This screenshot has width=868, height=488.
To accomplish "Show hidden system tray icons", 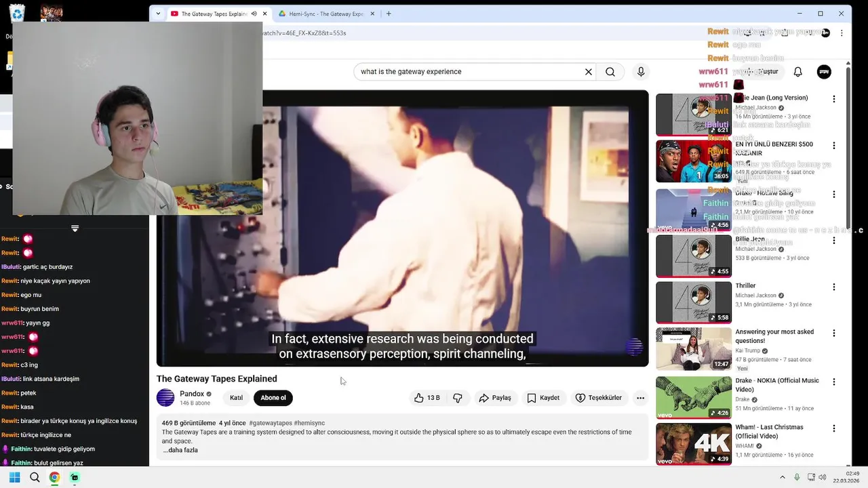I will pyautogui.click(x=782, y=477).
